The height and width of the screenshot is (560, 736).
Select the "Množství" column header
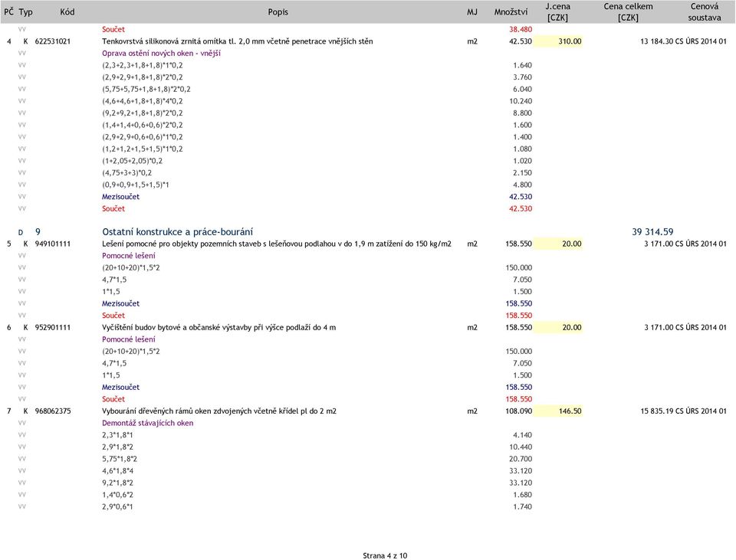click(511, 12)
